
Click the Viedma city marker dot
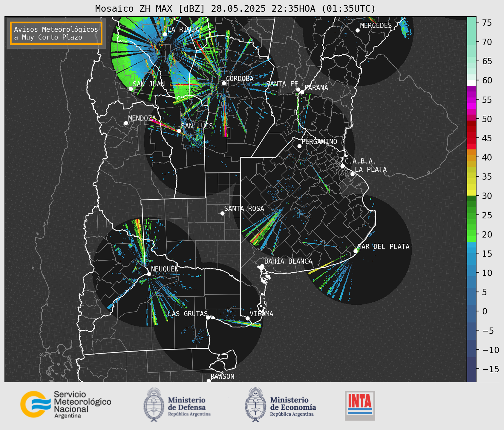click(x=247, y=318)
